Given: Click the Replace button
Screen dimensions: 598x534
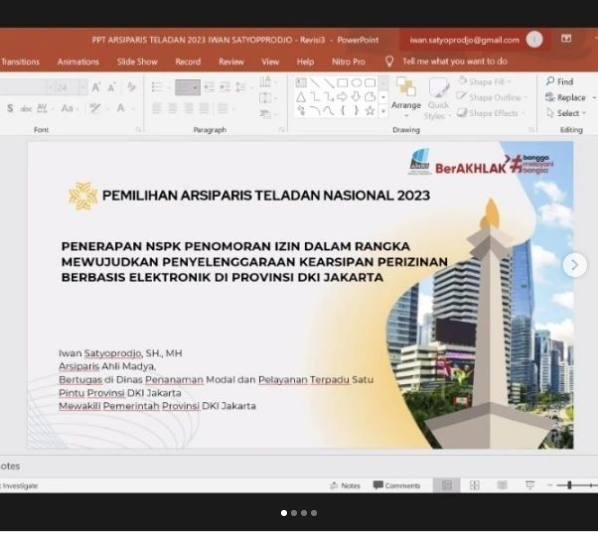Looking at the screenshot, I should tap(566, 98).
